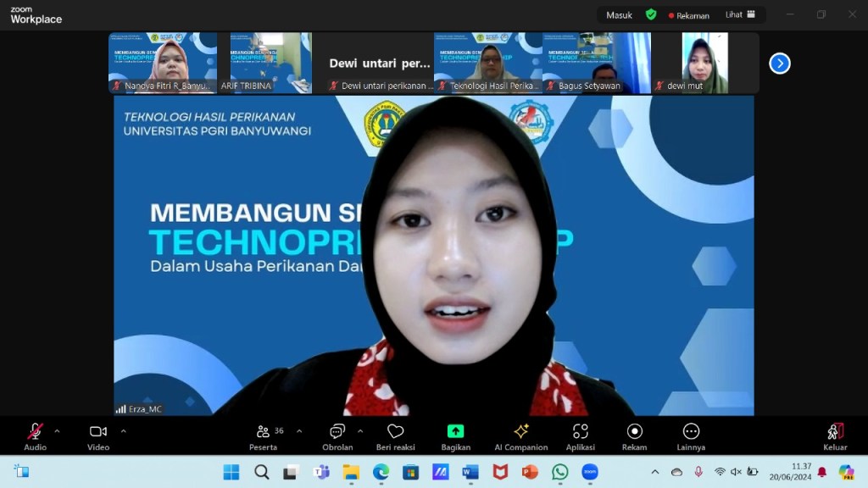868x488 pixels.
Task: Open the Lainnya more options icon
Action: (x=691, y=432)
